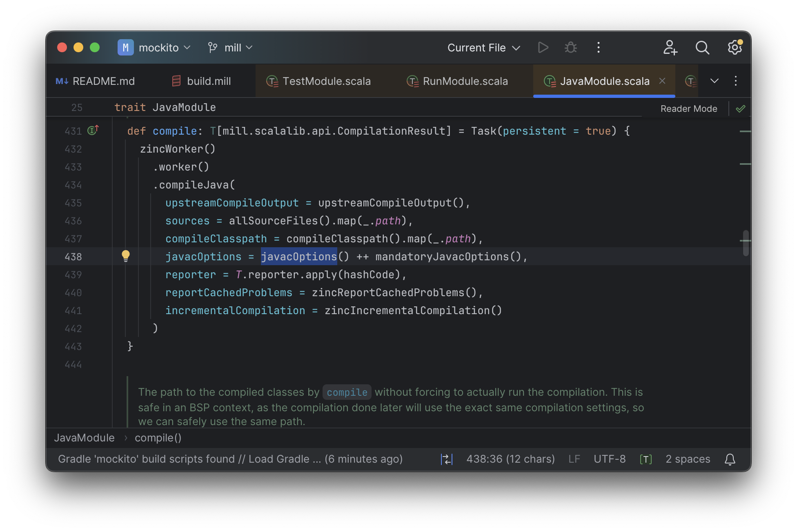Click the close button on JavaModule.scala tab
Viewport: 797px width, 532px height.
[663, 80]
